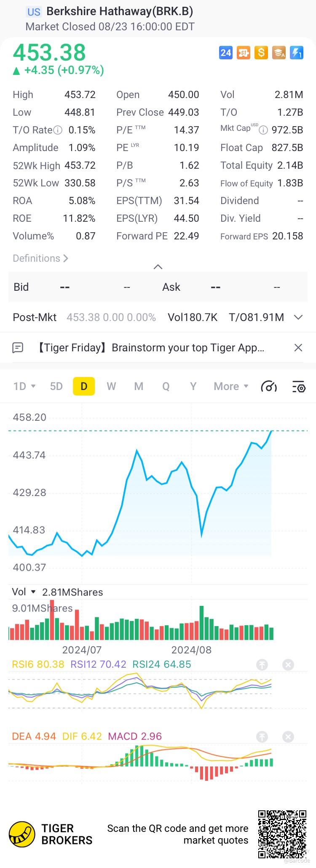Screen dimensions: 316x868
Task: Collapse the stock statistics section
Action: point(158,267)
